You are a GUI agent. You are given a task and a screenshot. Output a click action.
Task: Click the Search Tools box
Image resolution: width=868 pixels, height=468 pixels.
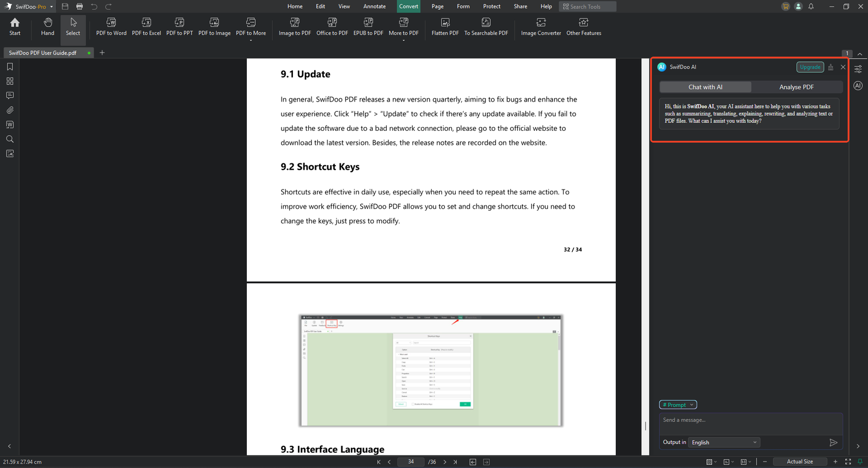click(588, 7)
